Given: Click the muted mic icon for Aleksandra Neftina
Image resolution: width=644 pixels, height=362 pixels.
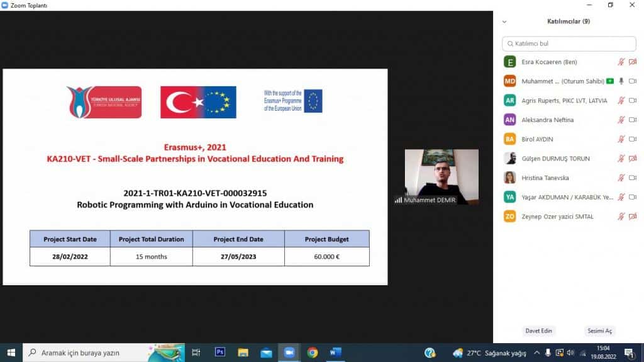Looking at the screenshot, I should point(621,120).
